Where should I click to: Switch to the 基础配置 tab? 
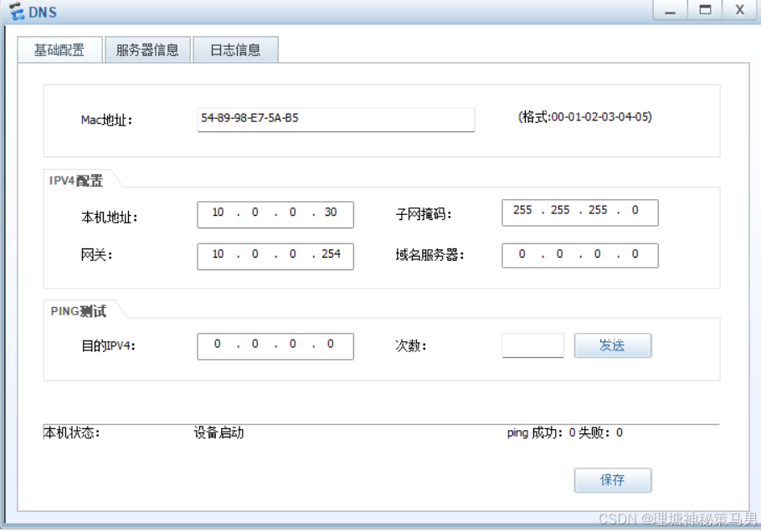[x=59, y=49]
